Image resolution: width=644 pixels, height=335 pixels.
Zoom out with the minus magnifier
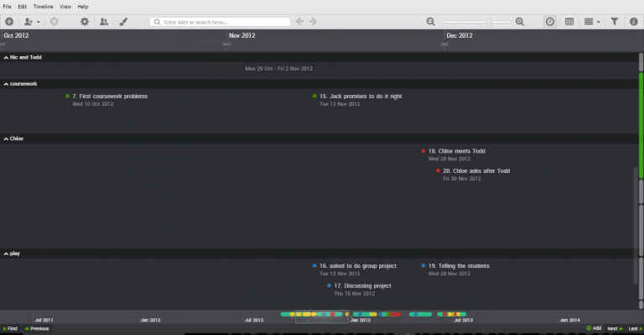click(x=430, y=22)
